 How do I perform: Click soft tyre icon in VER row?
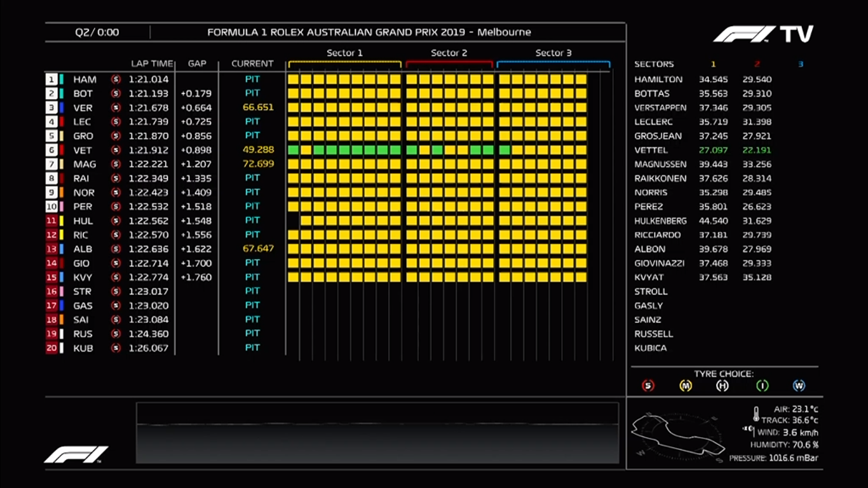click(116, 108)
